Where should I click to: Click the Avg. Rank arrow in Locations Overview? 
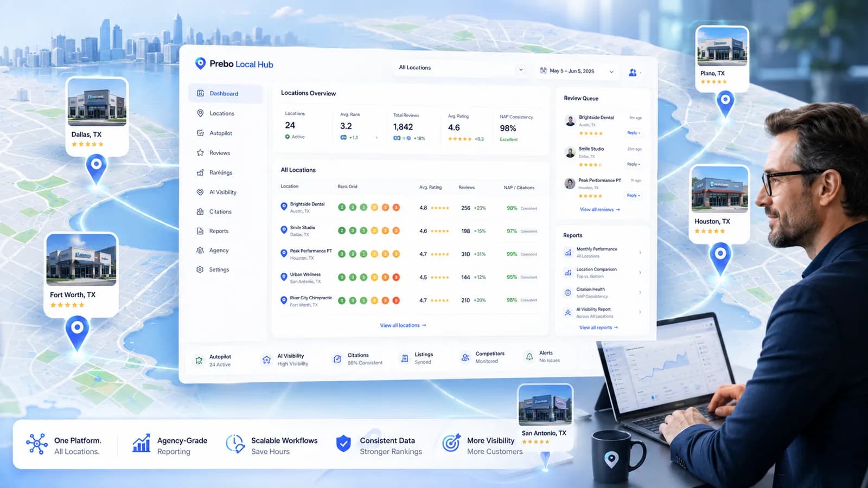[376, 138]
